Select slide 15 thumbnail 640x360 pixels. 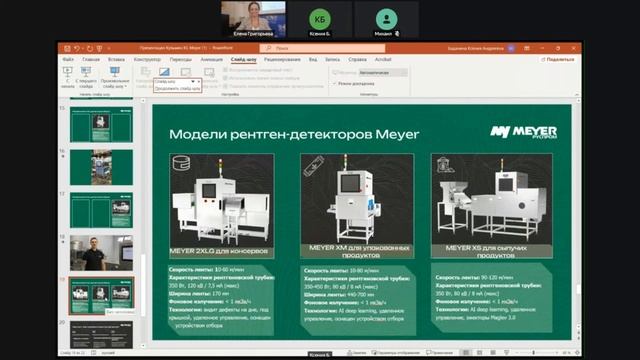click(x=101, y=124)
